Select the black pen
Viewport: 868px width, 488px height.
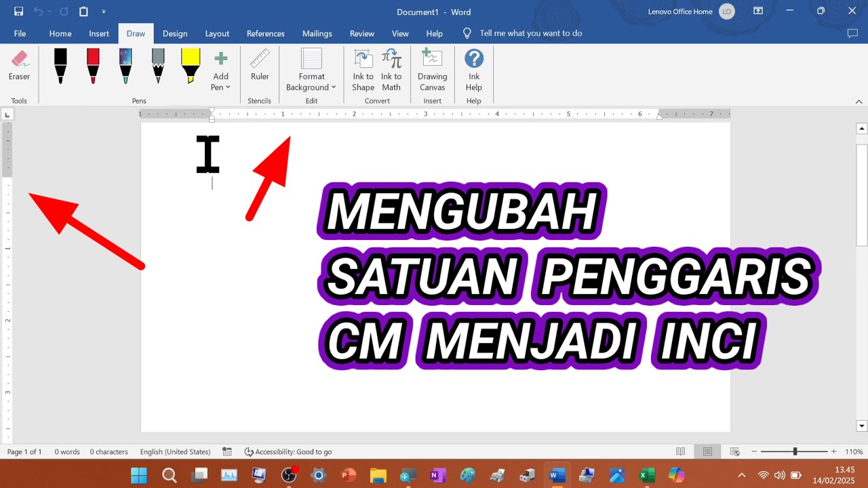tap(60, 66)
